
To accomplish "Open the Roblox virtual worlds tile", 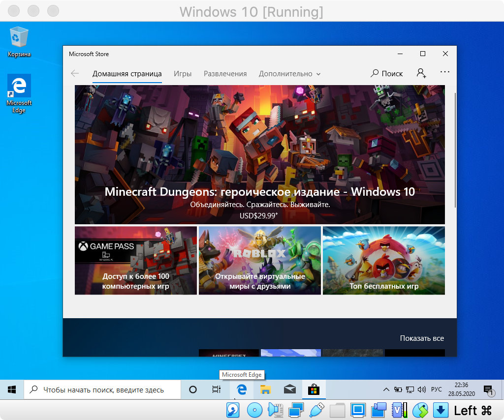I will coord(259,260).
